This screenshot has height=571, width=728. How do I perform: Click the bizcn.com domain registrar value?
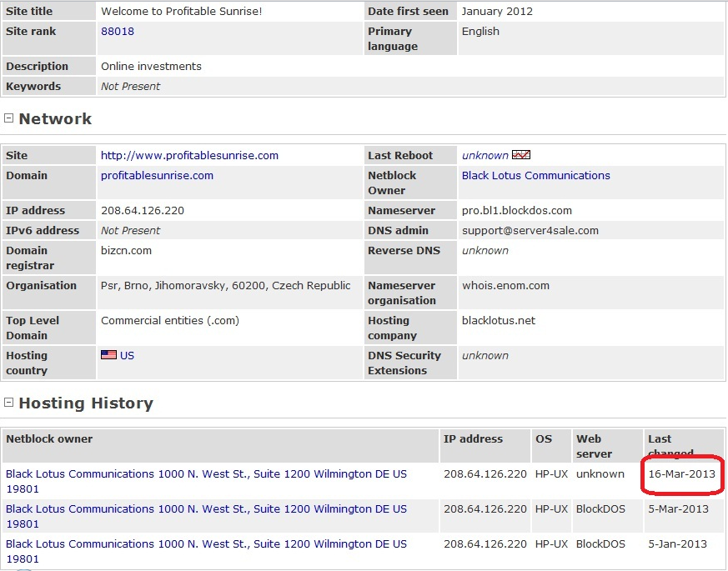click(126, 251)
